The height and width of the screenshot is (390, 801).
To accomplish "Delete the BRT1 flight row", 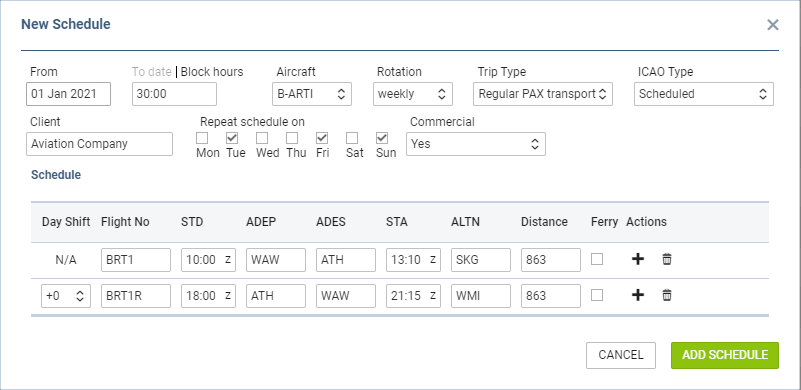I will tap(667, 259).
